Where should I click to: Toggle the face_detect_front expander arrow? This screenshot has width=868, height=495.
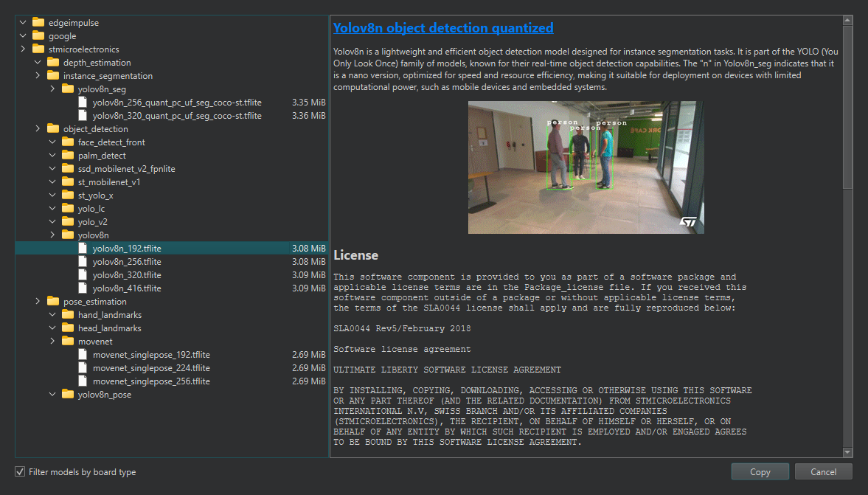52,142
